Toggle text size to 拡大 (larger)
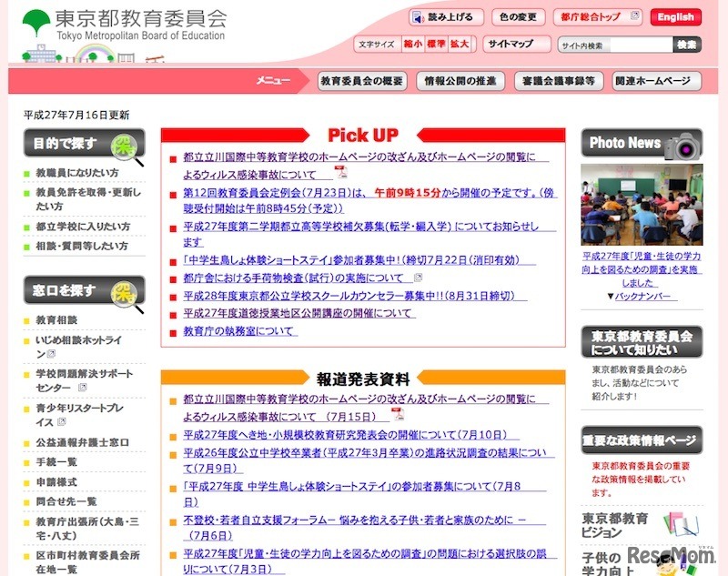 (459, 43)
